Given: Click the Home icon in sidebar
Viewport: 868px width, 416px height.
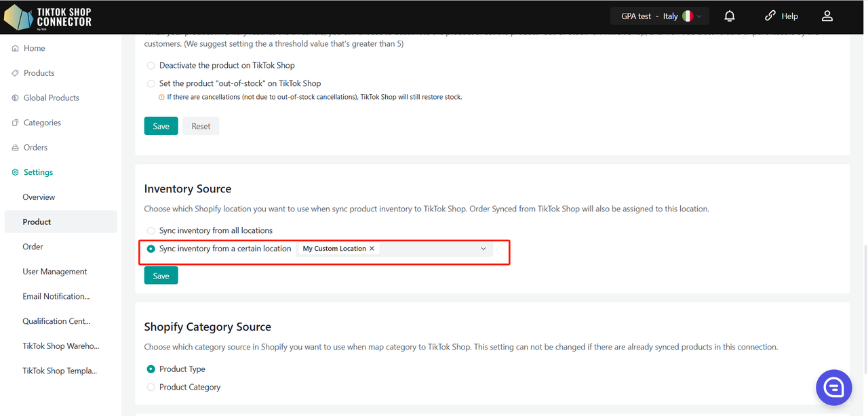Looking at the screenshot, I should coord(16,49).
